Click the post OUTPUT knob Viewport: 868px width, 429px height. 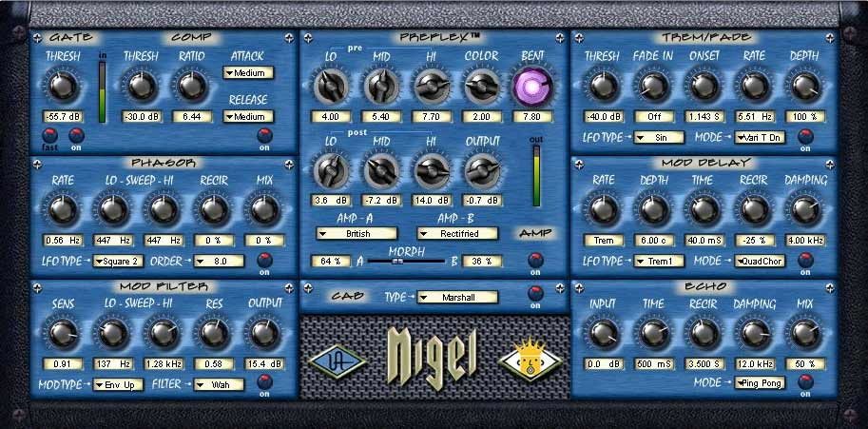tap(482, 170)
